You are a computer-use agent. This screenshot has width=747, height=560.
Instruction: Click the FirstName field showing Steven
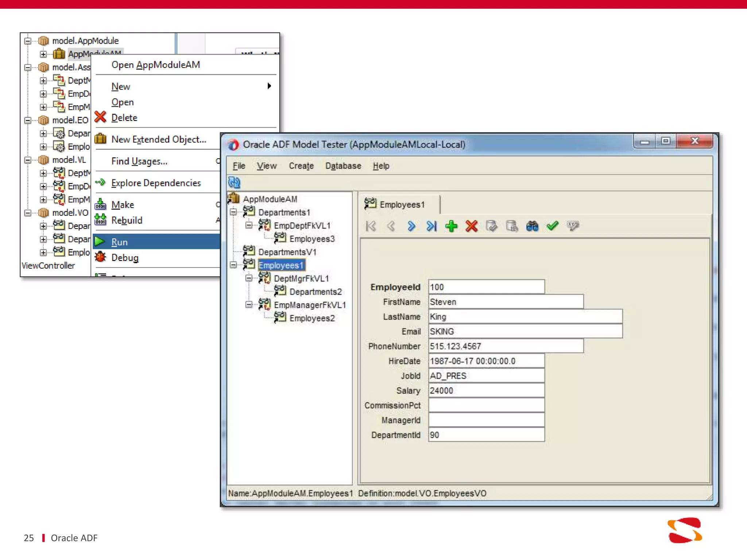pos(506,302)
